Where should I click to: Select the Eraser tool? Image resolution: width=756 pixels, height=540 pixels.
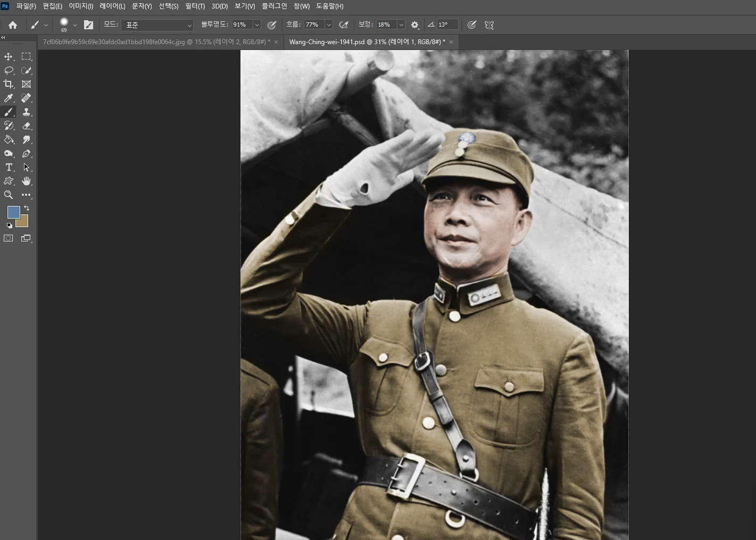pos(26,126)
